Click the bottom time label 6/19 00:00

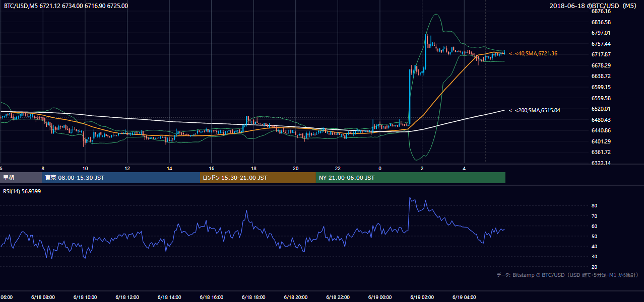coord(380,297)
